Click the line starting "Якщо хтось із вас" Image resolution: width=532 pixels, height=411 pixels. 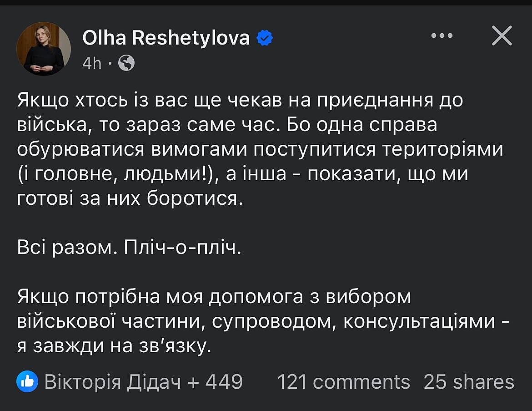240,100
